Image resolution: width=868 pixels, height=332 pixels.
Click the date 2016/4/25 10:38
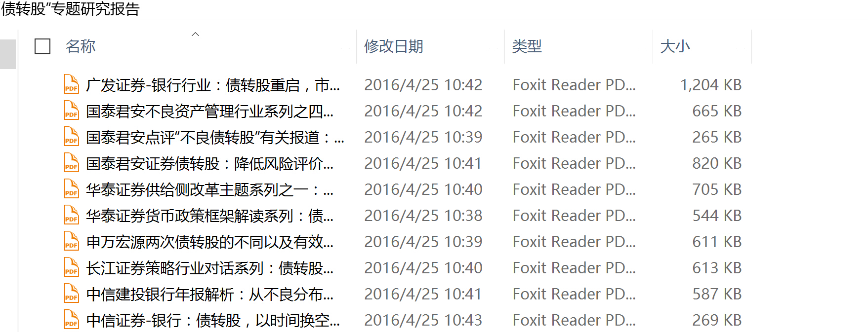(x=423, y=216)
